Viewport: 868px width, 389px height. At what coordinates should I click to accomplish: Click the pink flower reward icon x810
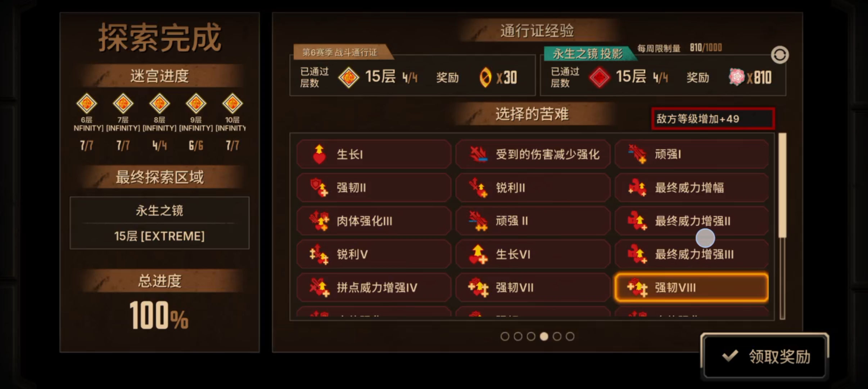click(737, 77)
